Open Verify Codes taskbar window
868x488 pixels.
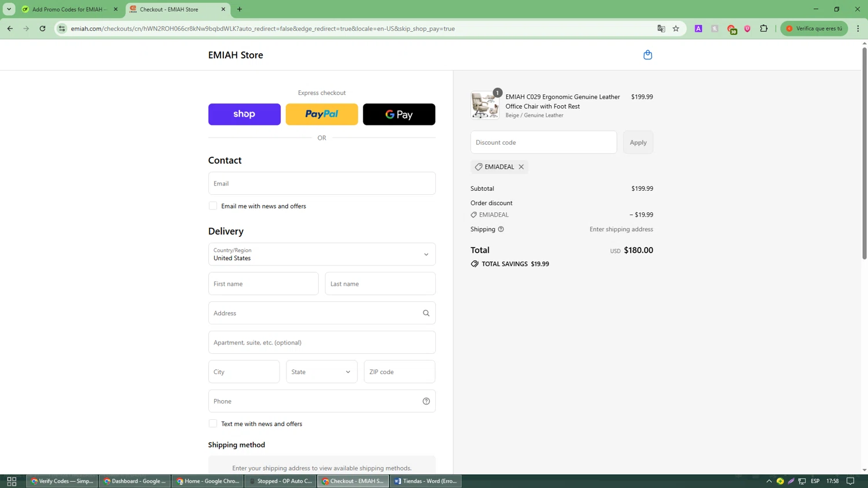click(x=62, y=481)
